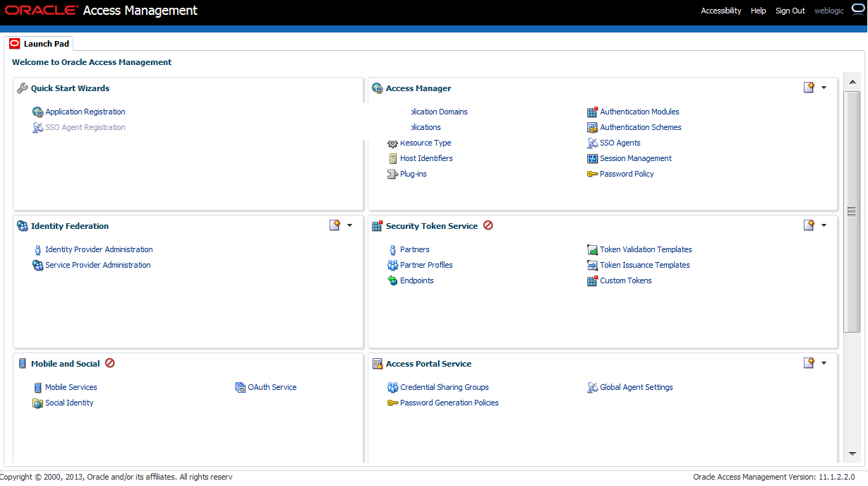
Task: Click Sign Out in the header
Action: click(x=790, y=11)
